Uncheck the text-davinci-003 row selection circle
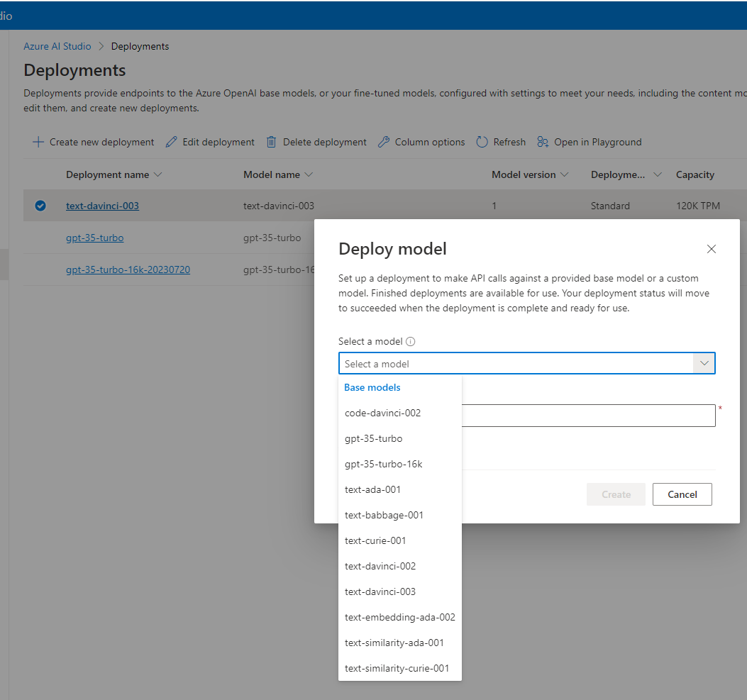Image resolution: width=747 pixels, height=700 pixels. [40, 206]
